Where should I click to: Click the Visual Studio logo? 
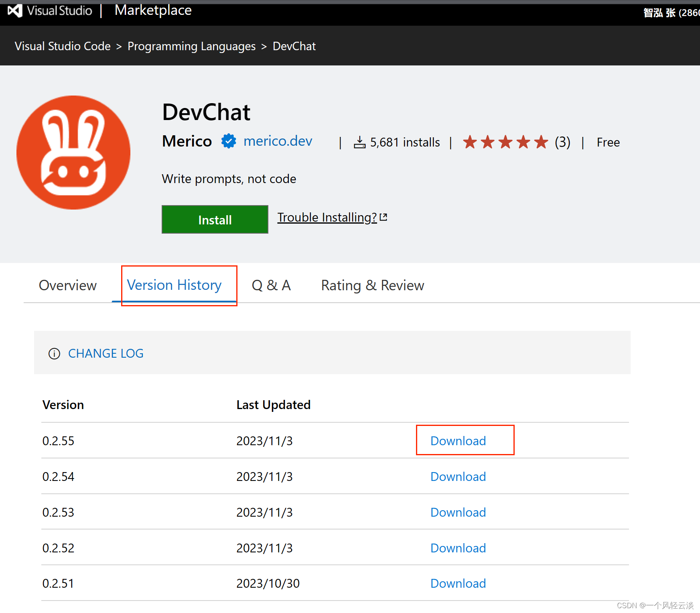15,10
